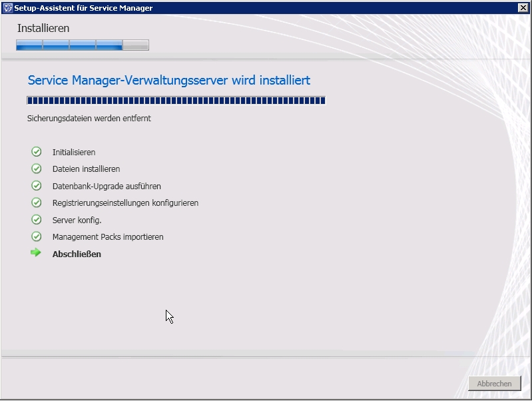The height and width of the screenshot is (401, 532).
Task: Select the bold Abschließen step label
Action: coord(77,254)
